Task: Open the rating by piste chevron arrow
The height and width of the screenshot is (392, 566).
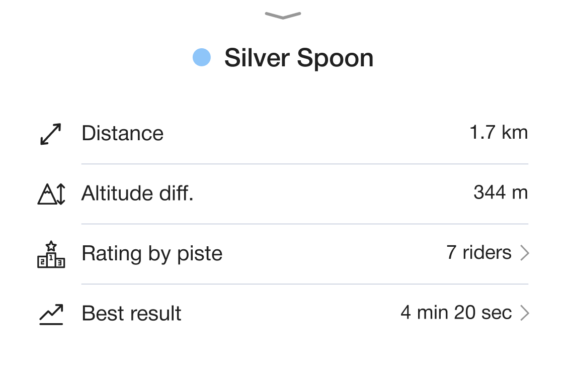Action: [x=524, y=253]
